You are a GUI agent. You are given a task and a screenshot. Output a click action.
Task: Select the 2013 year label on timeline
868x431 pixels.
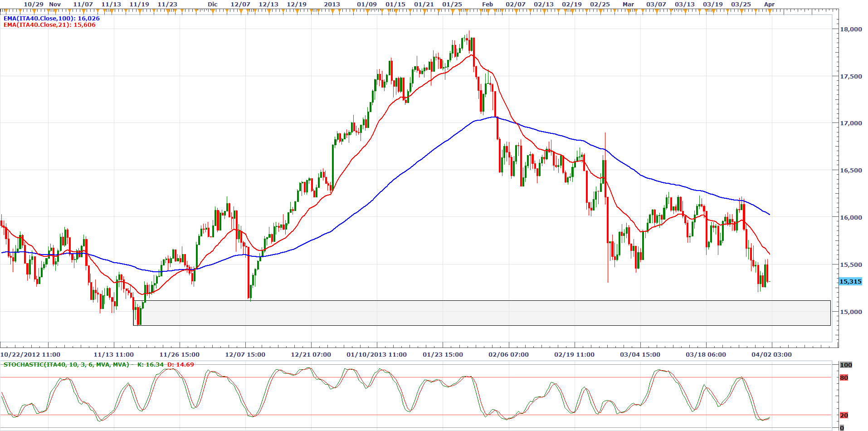click(x=332, y=4)
